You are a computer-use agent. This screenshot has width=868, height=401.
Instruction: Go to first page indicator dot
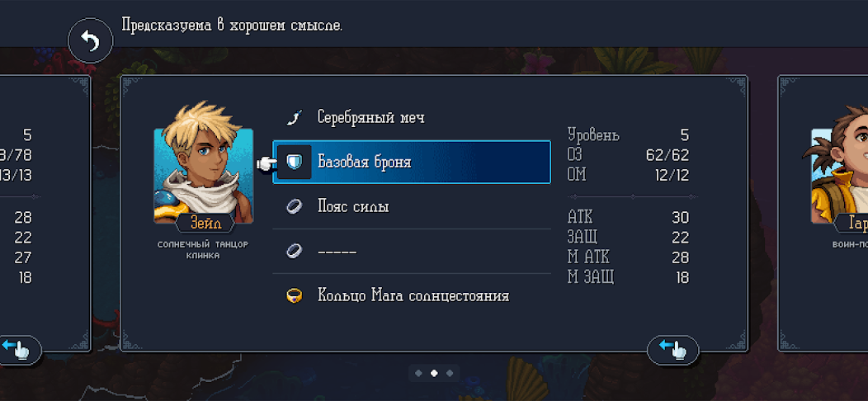coord(418,373)
